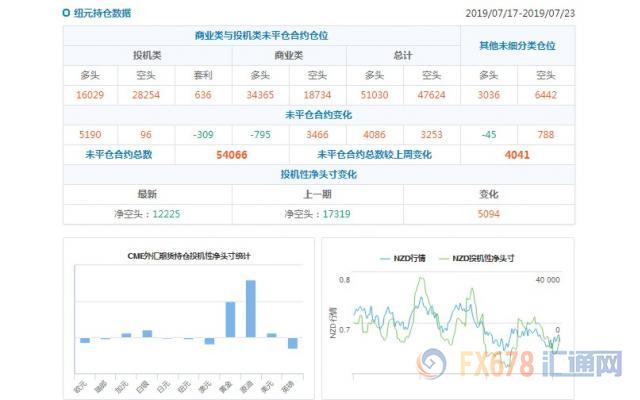Click the value 34365
640x400 pixels.
coord(260,95)
